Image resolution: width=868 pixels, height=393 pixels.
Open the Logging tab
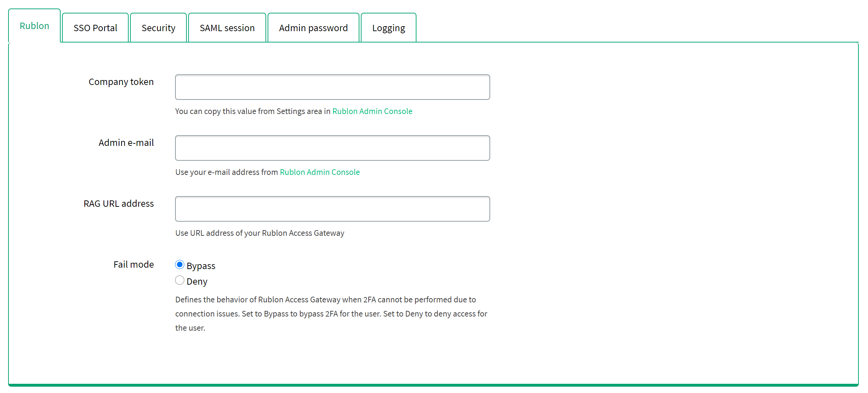[388, 28]
